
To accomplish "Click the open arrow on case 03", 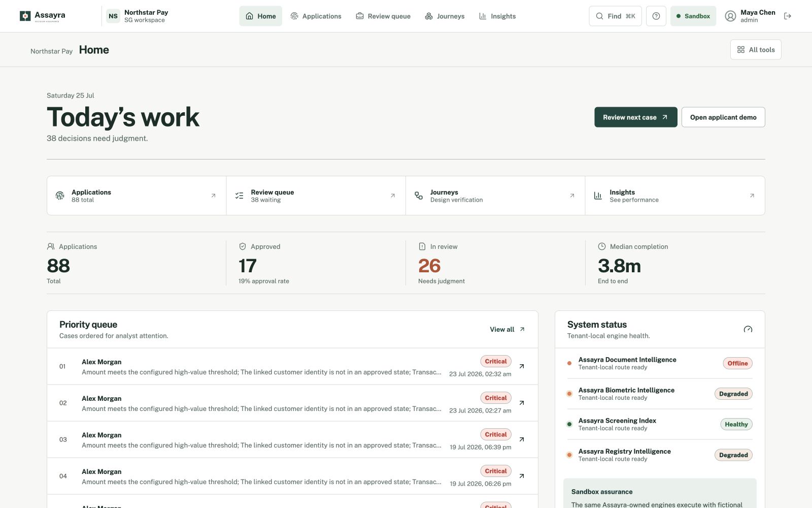I will [x=522, y=439].
